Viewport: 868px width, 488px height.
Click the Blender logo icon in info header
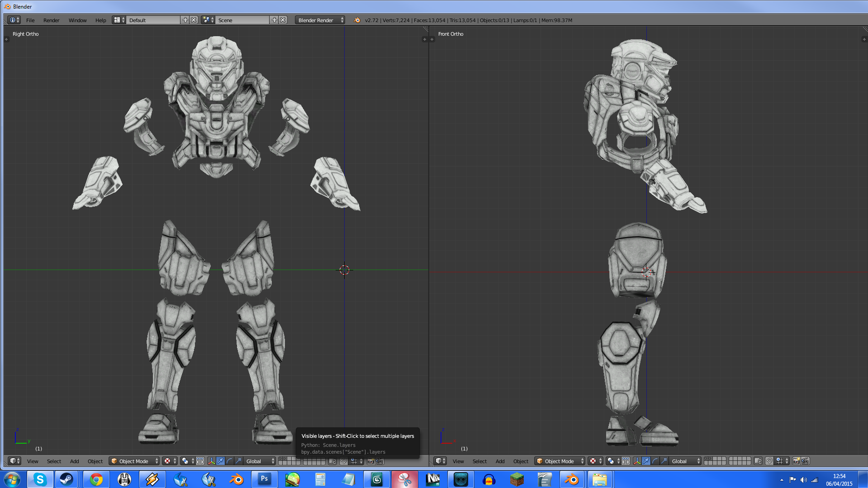coord(357,20)
